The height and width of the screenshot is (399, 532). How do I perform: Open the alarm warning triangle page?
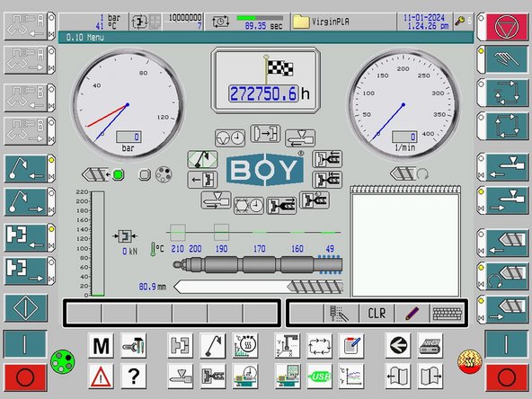[x=101, y=377]
